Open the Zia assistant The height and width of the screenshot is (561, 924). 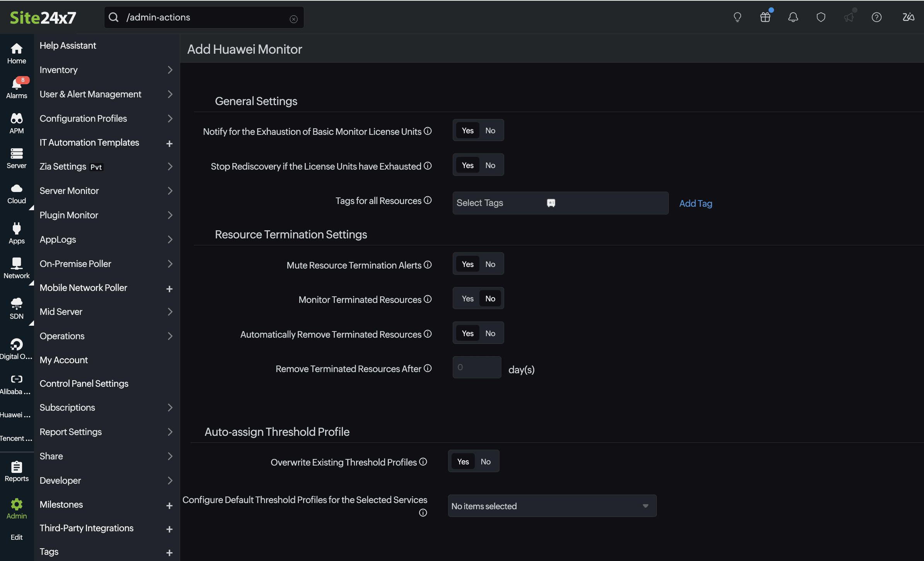coord(909,17)
